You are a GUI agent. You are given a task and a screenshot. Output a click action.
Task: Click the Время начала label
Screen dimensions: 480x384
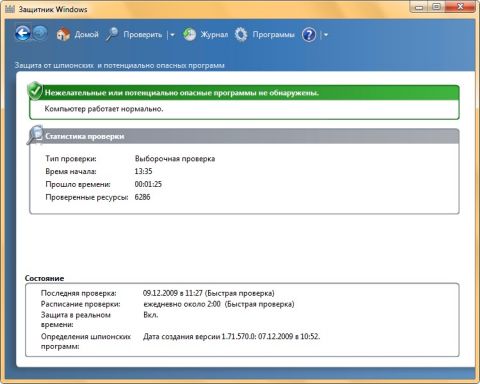click(x=71, y=171)
